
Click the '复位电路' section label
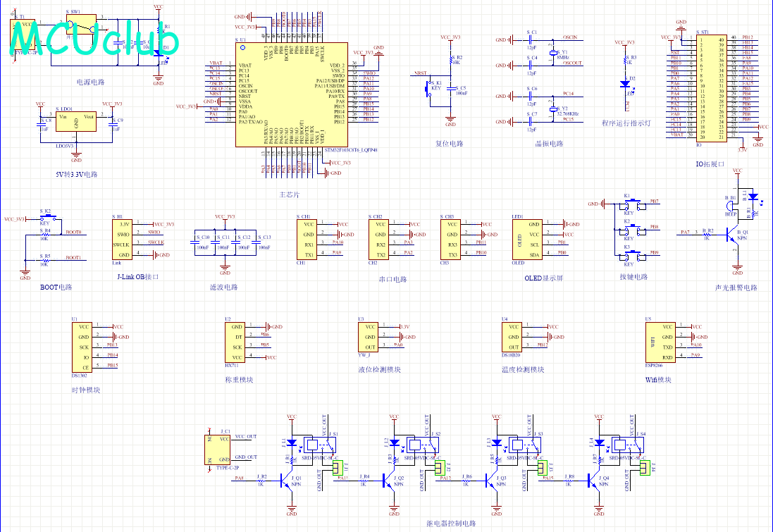pos(450,144)
